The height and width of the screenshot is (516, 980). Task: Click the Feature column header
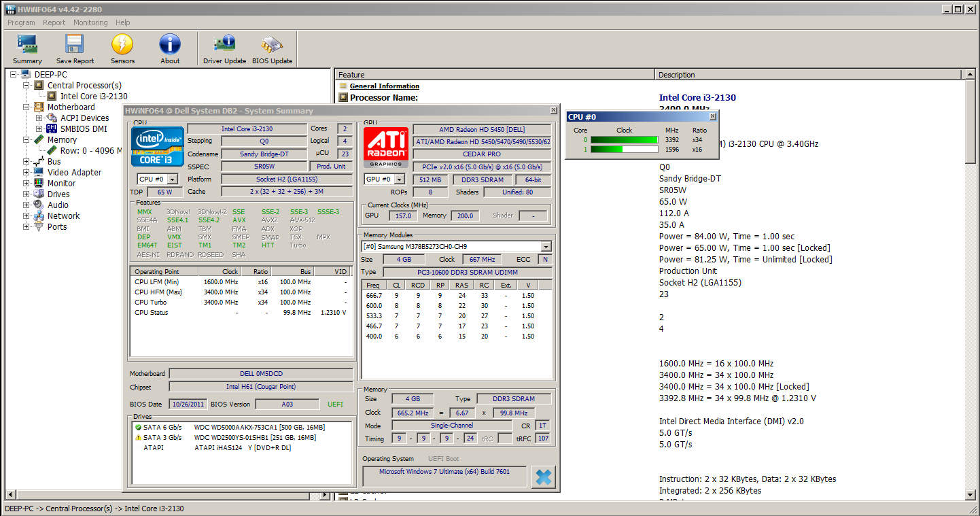pyautogui.click(x=495, y=75)
